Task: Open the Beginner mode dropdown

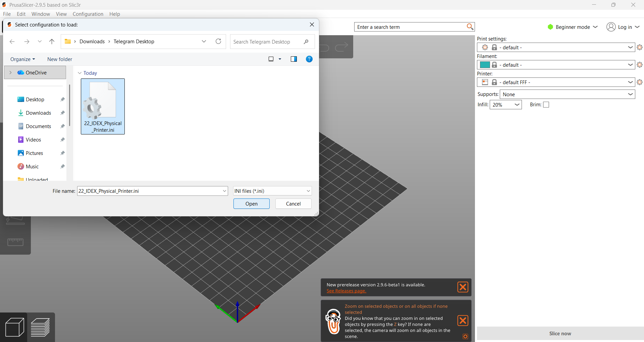Action: (573, 27)
